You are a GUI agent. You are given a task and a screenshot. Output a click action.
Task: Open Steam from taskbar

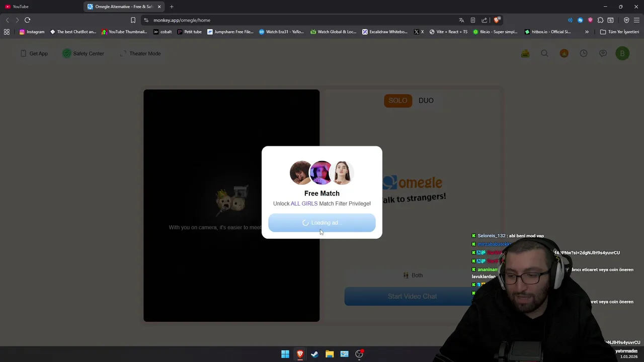click(x=314, y=354)
